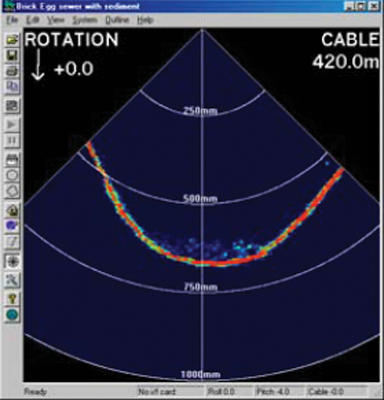Click the application icon in title bar
The width and height of the screenshot is (384, 400).
8,6
